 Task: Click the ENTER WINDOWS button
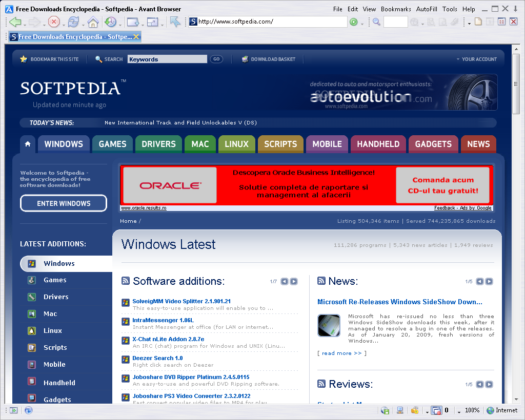(x=64, y=203)
